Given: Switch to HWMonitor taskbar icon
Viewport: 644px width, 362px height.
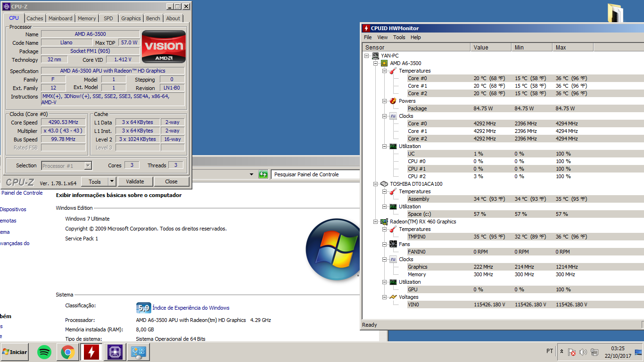Looking at the screenshot, I should point(91,352).
